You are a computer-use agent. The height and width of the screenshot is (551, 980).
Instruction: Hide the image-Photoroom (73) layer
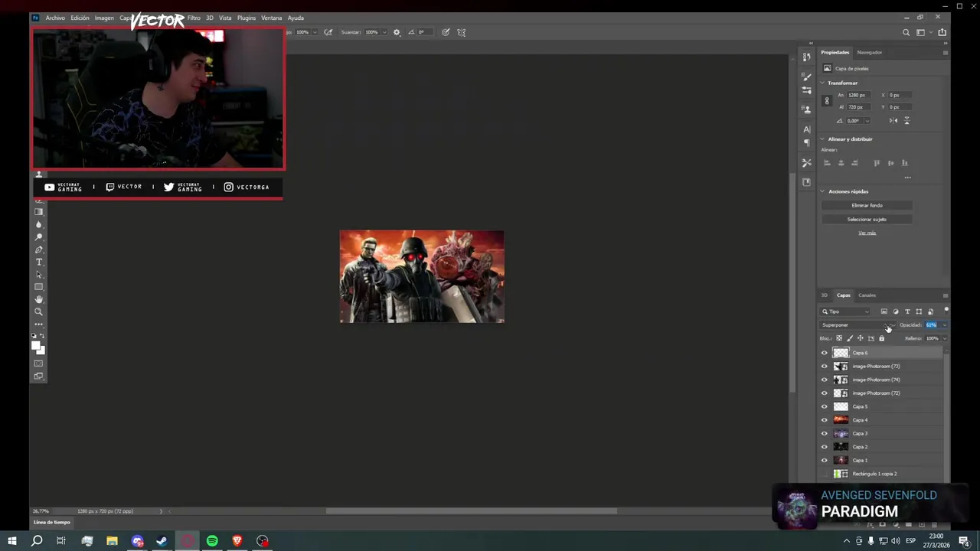[x=825, y=367]
